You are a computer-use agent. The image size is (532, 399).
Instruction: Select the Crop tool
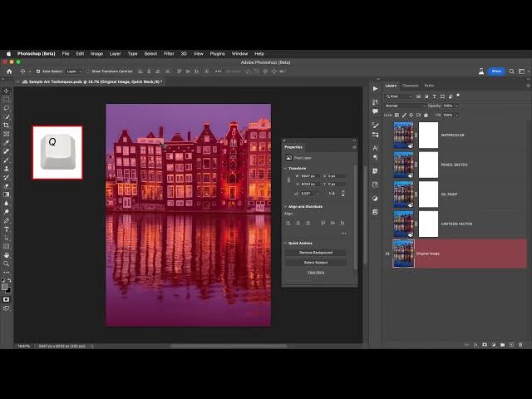point(7,126)
